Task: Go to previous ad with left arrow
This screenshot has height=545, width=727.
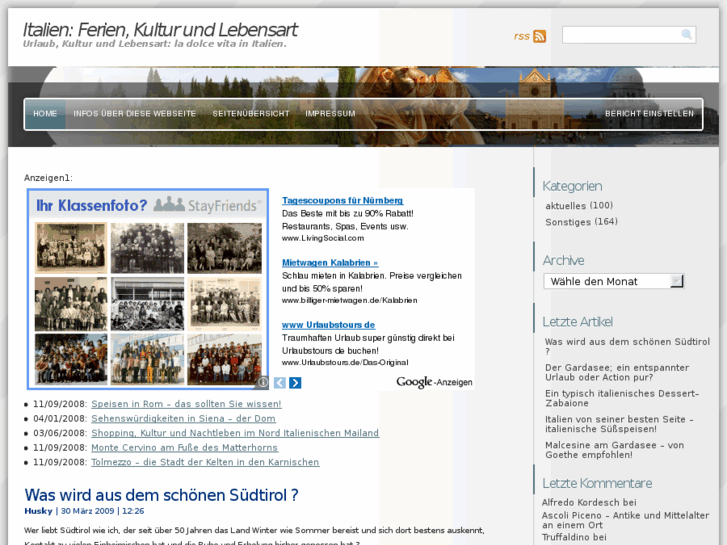Action: tap(280, 383)
